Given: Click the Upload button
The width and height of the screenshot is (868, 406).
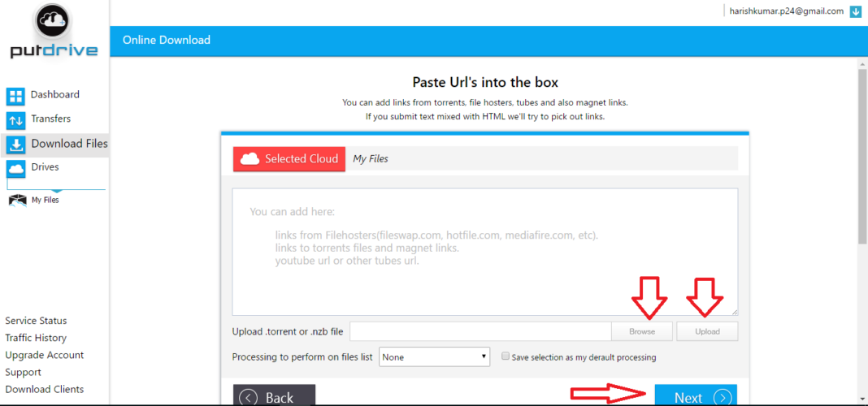Looking at the screenshot, I should pyautogui.click(x=707, y=331).
